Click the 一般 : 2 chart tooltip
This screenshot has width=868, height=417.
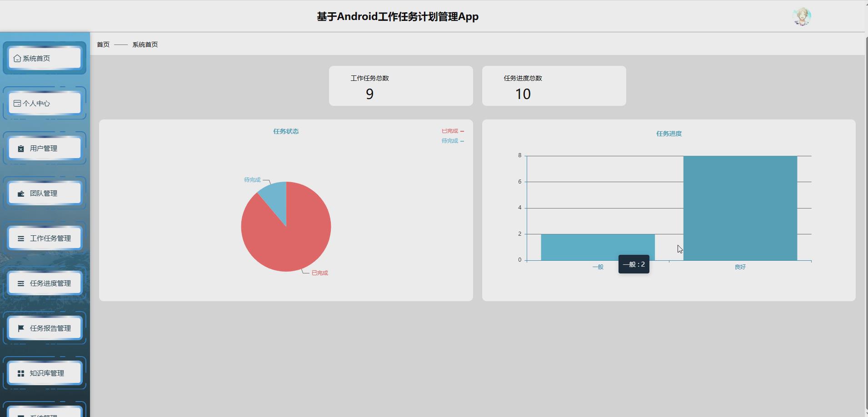[634, 264]
